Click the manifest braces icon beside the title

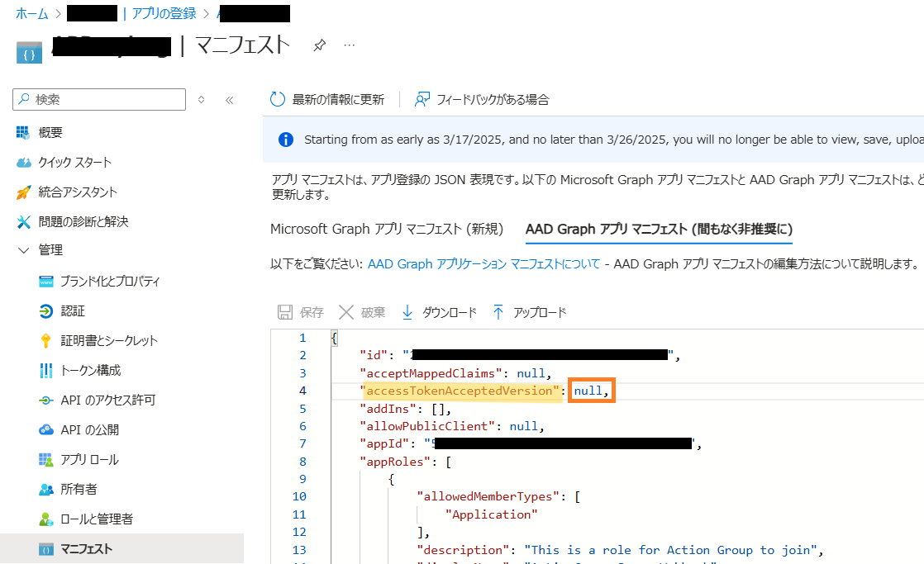pos(29,52)
